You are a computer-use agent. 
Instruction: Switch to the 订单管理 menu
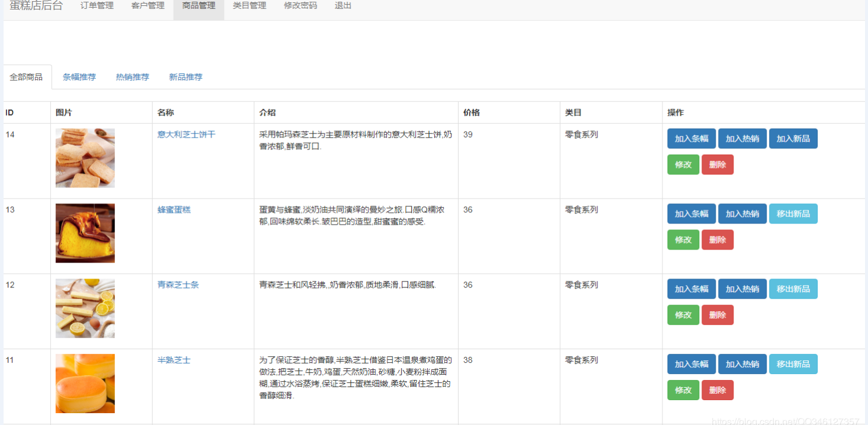click(97, 7)
